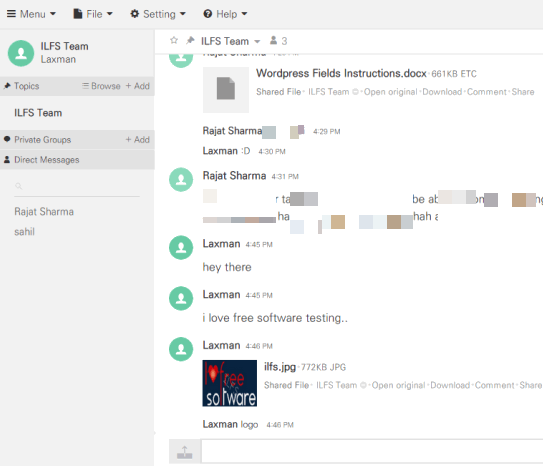Click Laxman avatar at 4:46 PM message
The width and height of the screenshot is (543, 466).
(181, 349)
